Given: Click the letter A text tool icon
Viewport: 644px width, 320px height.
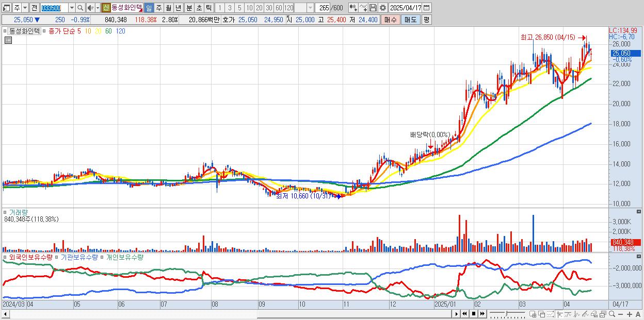Looking at the screenshot, I should (638, 314).
